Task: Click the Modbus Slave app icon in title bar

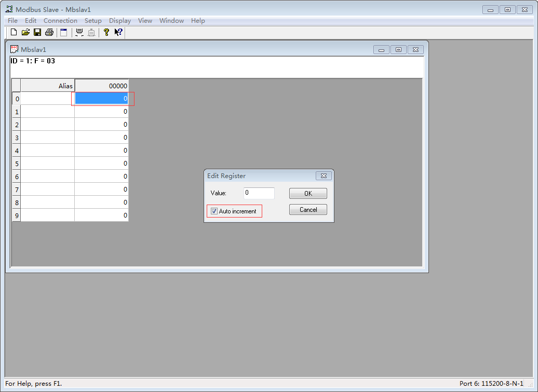Action: pos(9,9)
